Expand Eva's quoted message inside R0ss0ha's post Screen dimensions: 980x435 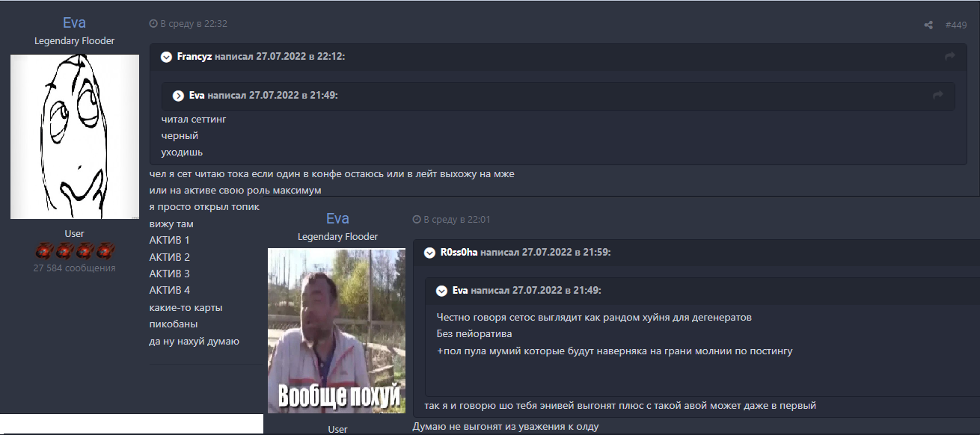[x=440, y=289]
